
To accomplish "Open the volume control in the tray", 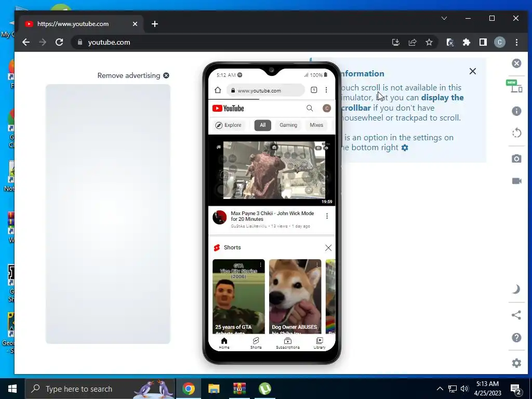I will pyautogui.click(x=464, y=389).
